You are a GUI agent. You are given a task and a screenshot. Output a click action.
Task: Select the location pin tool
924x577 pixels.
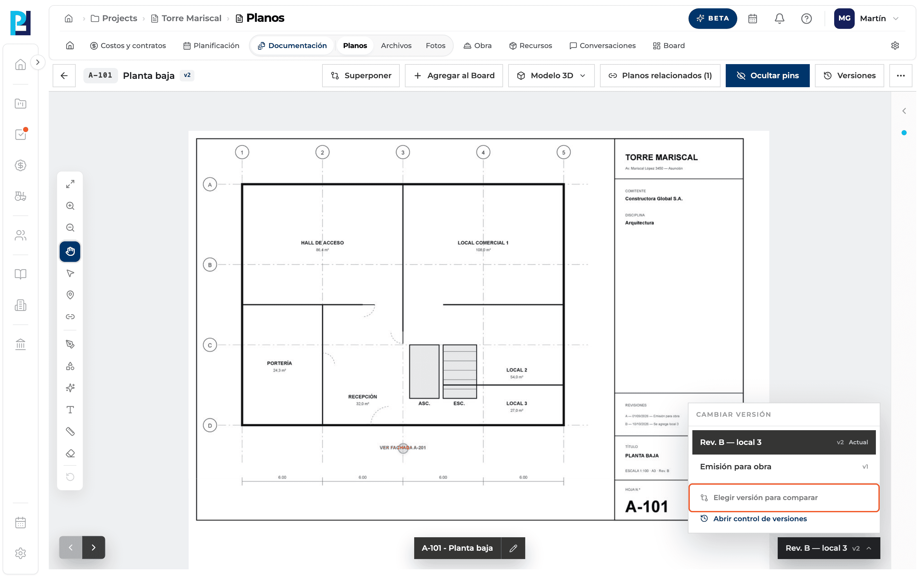(x=70, y=295)
